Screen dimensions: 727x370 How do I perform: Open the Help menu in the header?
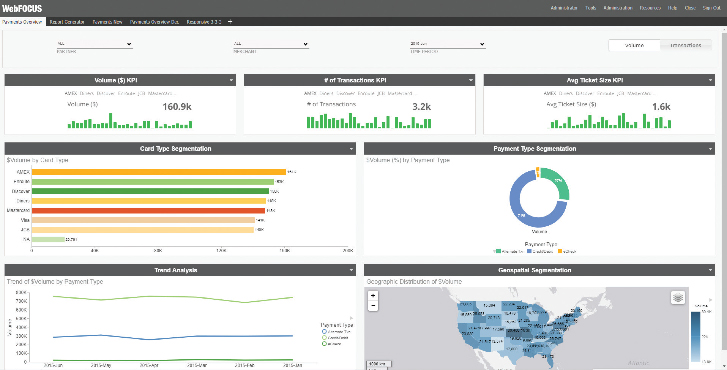point(672,8)
